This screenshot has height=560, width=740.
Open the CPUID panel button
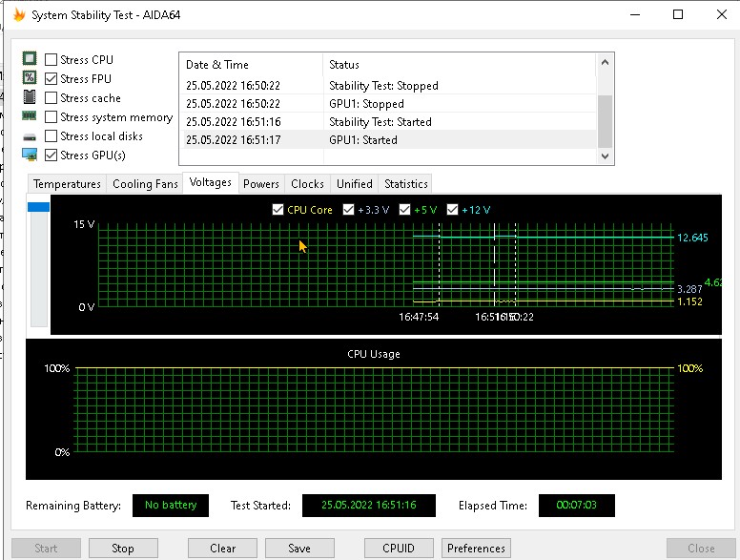click(x=399, y=549)
